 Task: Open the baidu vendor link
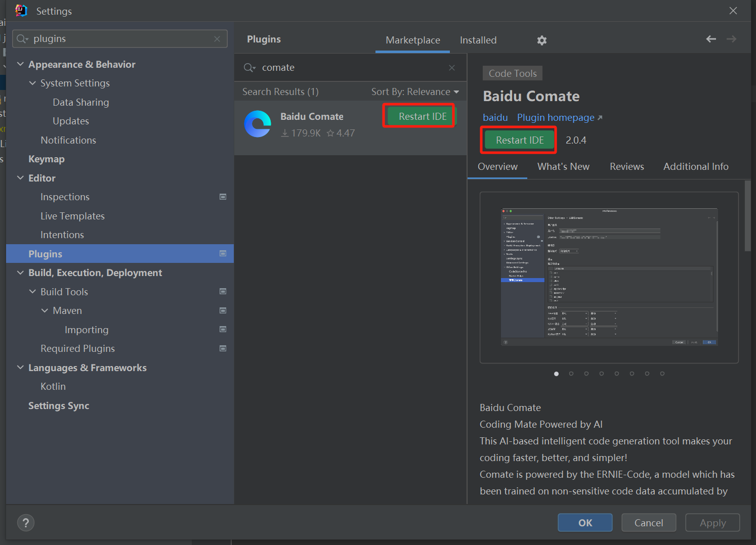(495, 117)
